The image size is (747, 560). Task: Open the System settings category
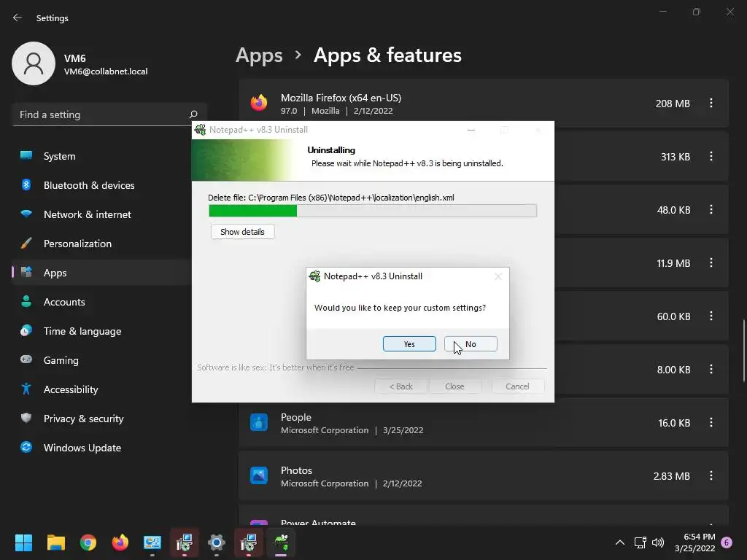(x=102, y=156)
